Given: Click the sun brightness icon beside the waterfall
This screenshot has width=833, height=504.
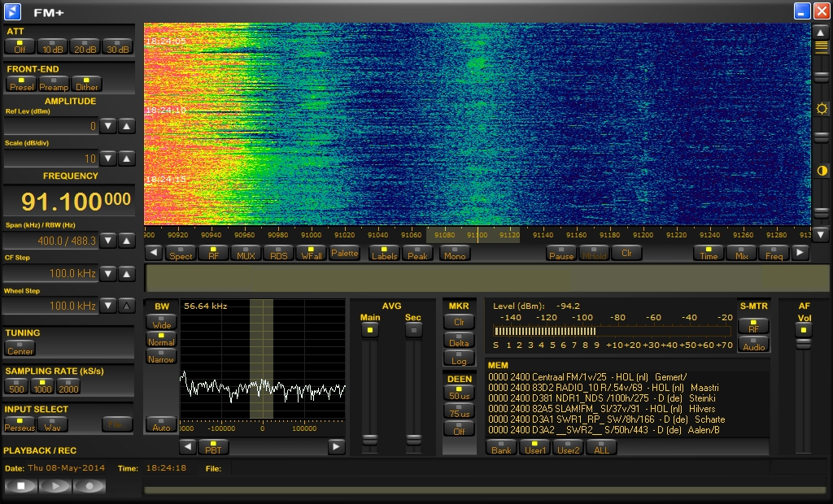Looking at the screenshot, I should coord(822,108).
